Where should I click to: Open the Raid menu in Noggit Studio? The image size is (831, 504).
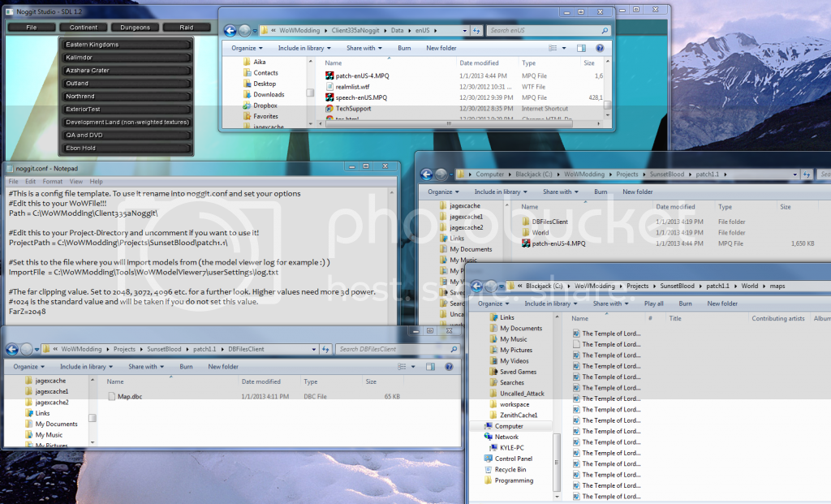click(186, 27)
